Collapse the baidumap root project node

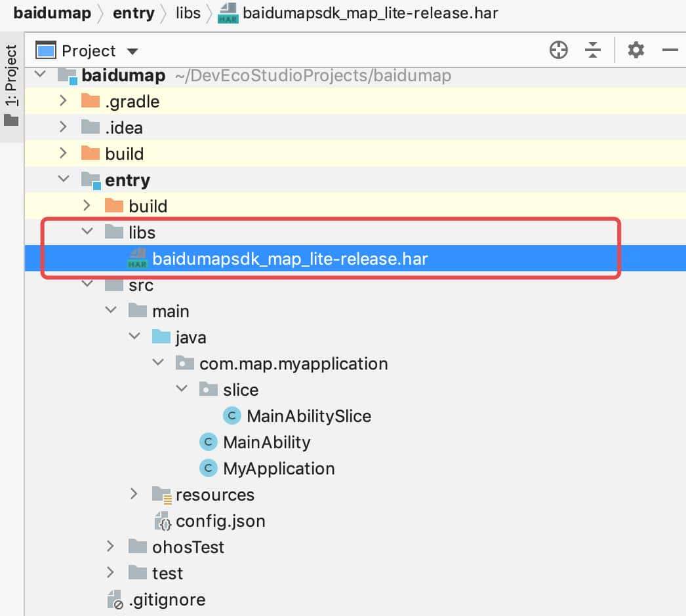pos(40,73)
